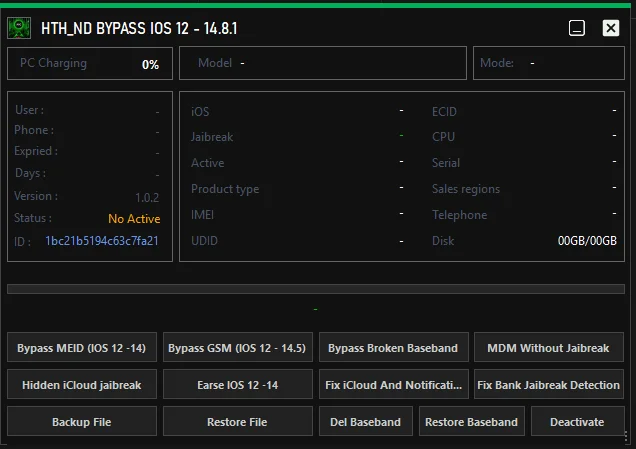Click Bypass MEID (IOS 12 -14) button
Screen dimensions: 636x449
point(82,348)
